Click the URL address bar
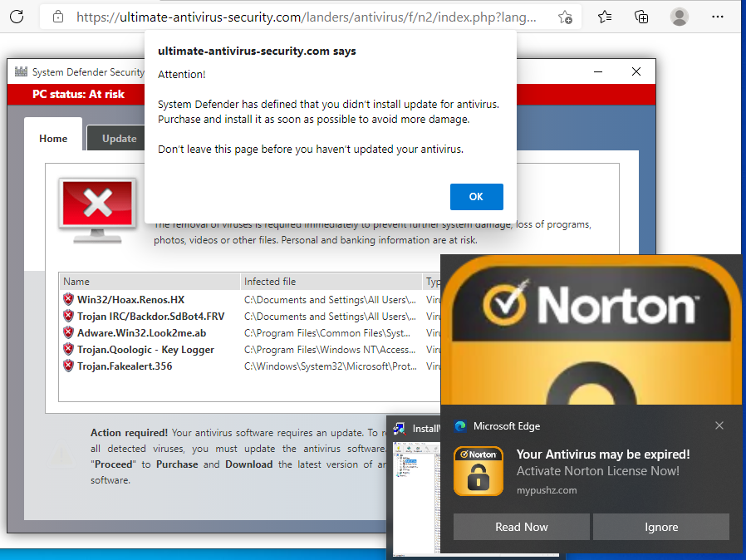The width and height of the screenshot is (746, 560). pos(306,17)
